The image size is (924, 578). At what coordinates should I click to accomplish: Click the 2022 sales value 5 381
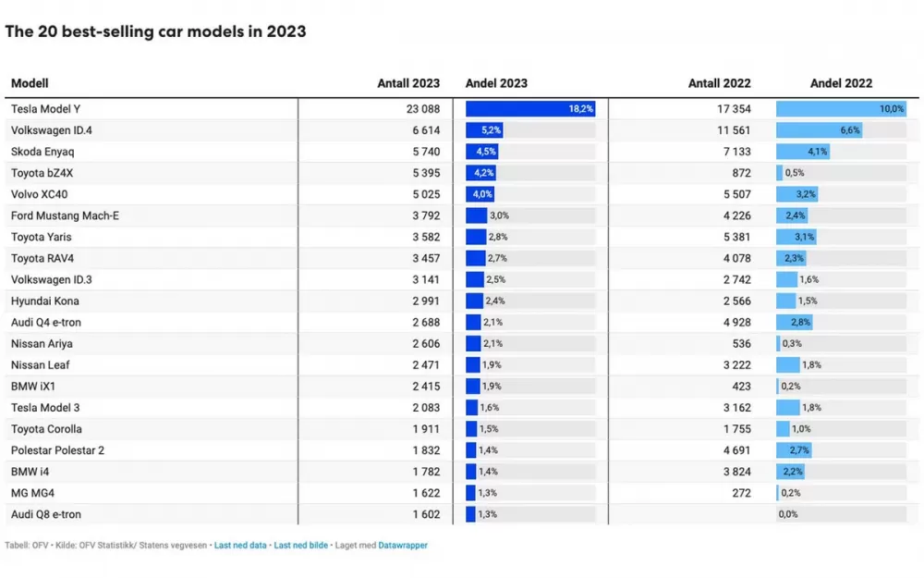pos(737,237)
